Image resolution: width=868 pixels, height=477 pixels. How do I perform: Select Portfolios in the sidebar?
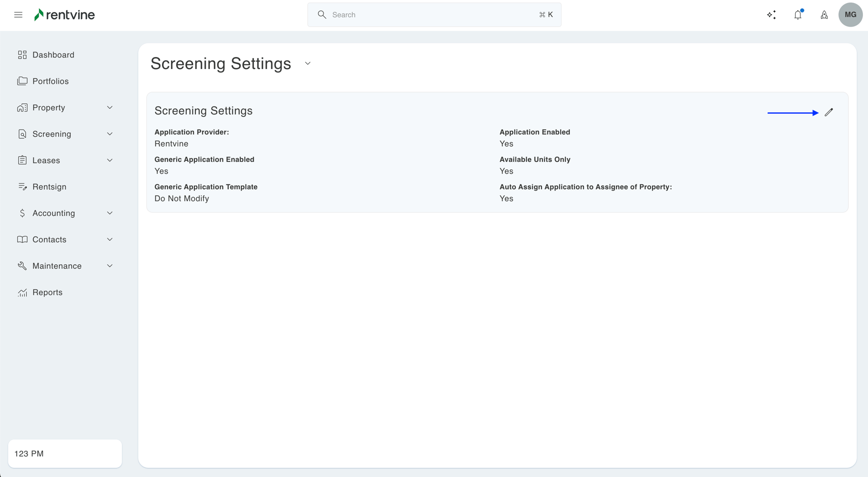click(x=50, y=81)
